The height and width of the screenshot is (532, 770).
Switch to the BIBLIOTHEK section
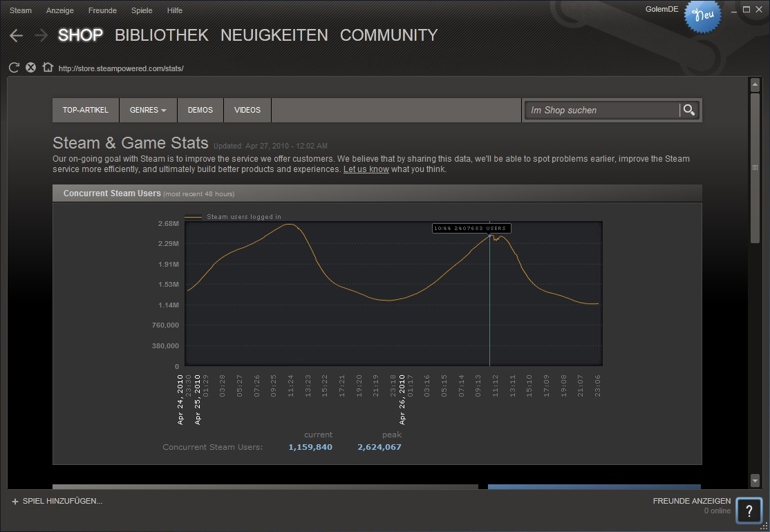(162, 35)
